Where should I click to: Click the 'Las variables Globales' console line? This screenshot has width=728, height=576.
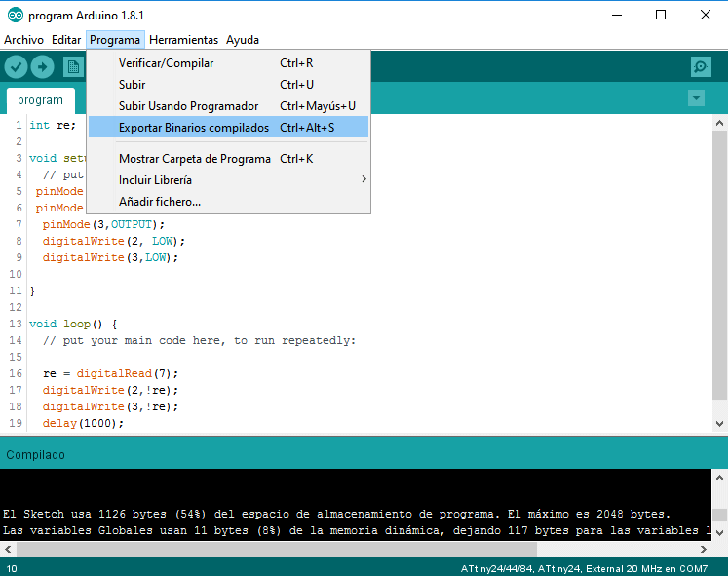click(357, 530)
